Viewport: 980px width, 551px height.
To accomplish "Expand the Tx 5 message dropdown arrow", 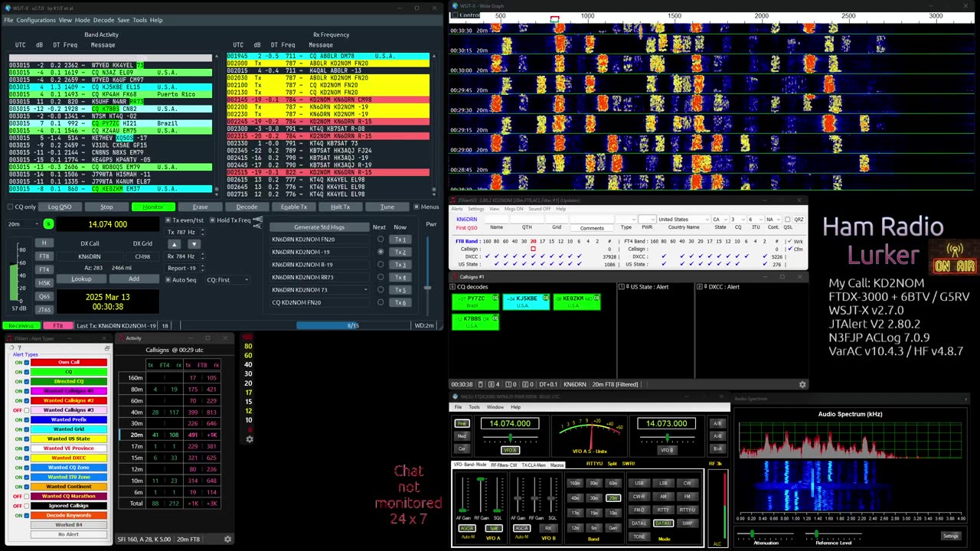I will point(365,290).
